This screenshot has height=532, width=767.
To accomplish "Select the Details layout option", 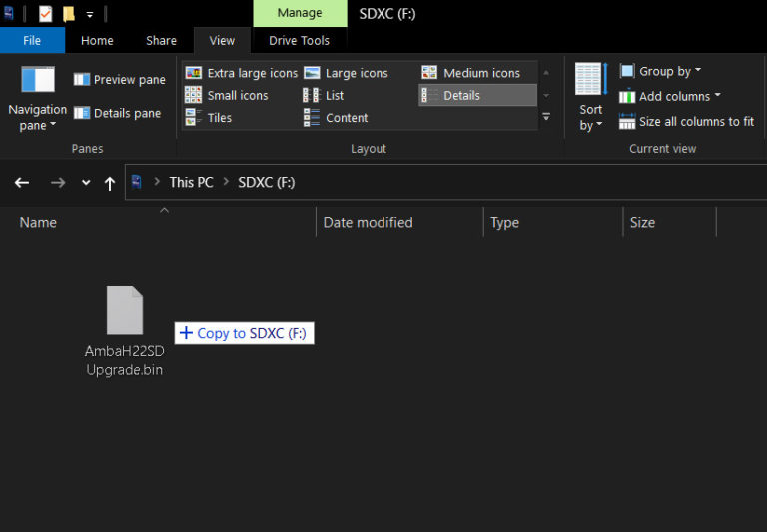I will pos(478,96).
